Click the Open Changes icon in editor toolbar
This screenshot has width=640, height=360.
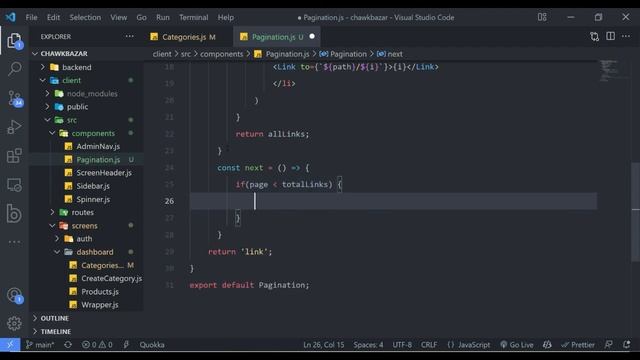(594, 37)
